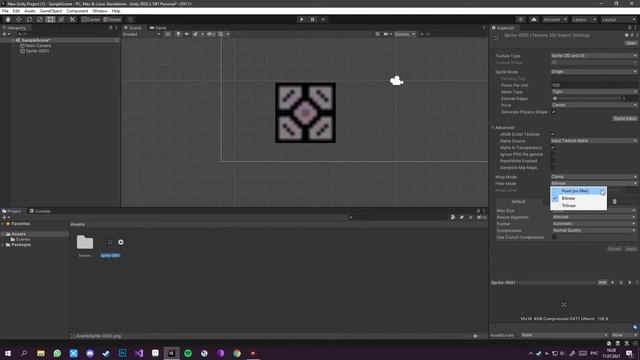This screenshot has height=360, width=640.
Task: Collapse the SampleScene hierarchy entry
Action: (13, 40)
